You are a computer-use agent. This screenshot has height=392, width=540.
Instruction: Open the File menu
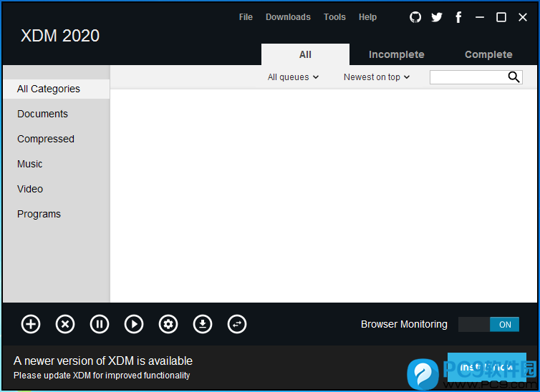coord(246,17)
